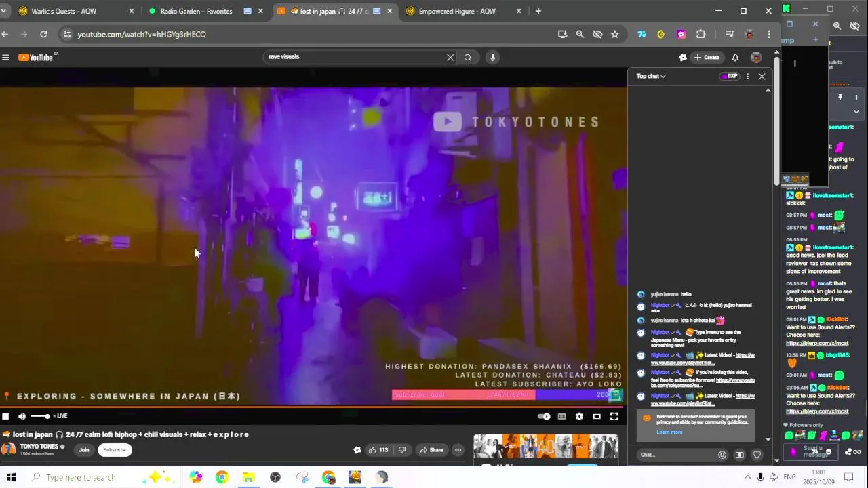Open a new browser tab
Screen dimensions: 868x488
pos(538,11)
